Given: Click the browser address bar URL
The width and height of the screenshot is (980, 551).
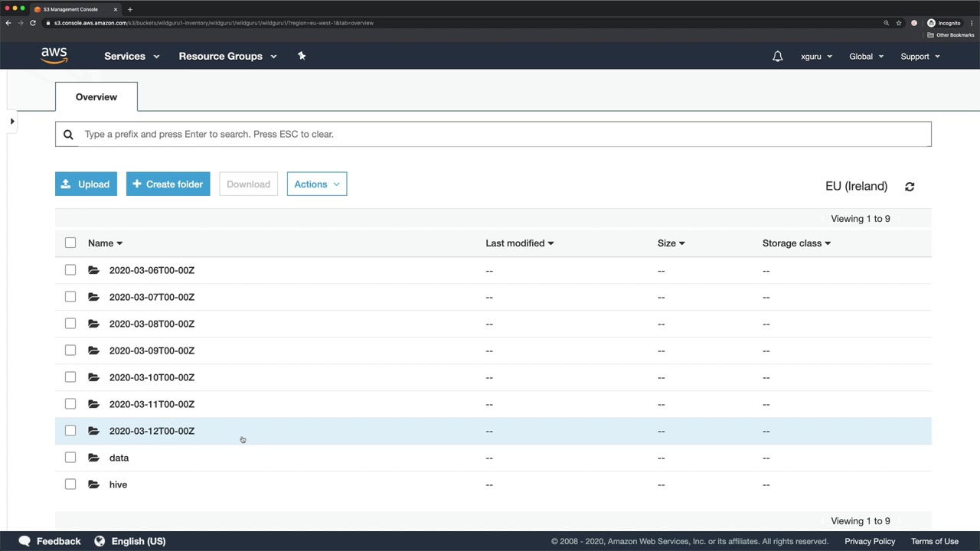Looking at the screenshot, I should pos(214,23).
